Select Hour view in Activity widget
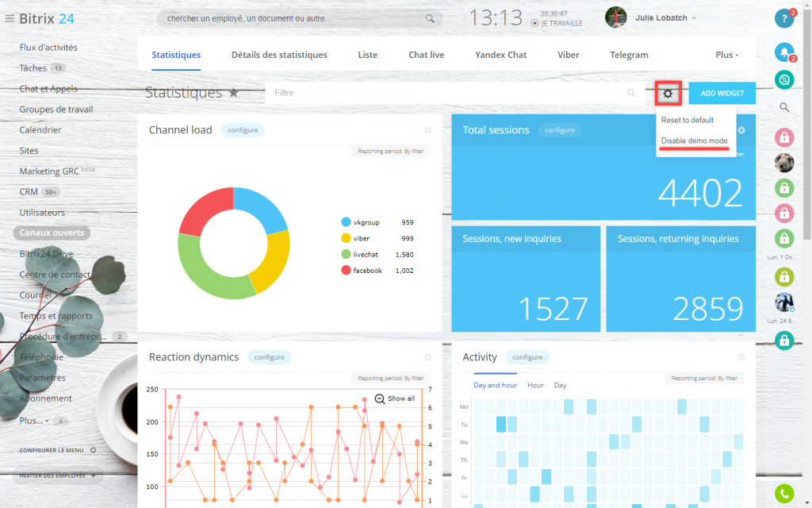Viewport: 812px width, 508px height. coord(535,385)
